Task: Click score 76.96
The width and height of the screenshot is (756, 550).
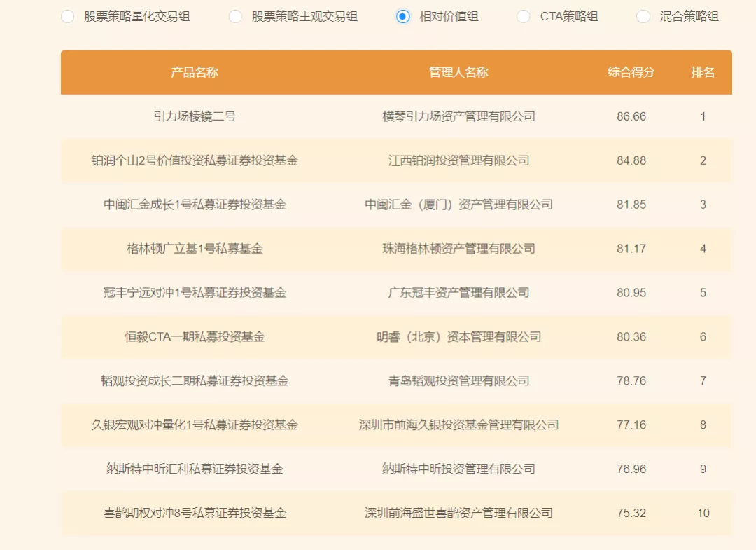Action: [x=631, y=469]
